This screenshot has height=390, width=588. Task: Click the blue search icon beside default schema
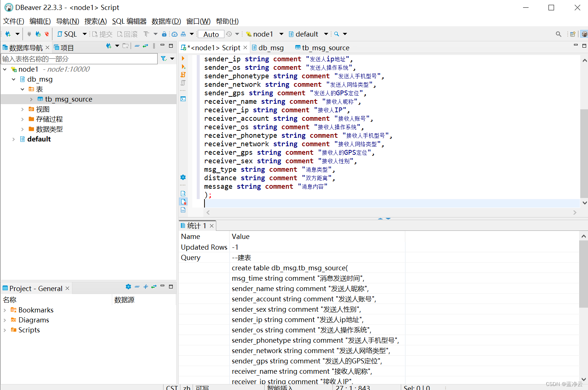click(337, 34)
